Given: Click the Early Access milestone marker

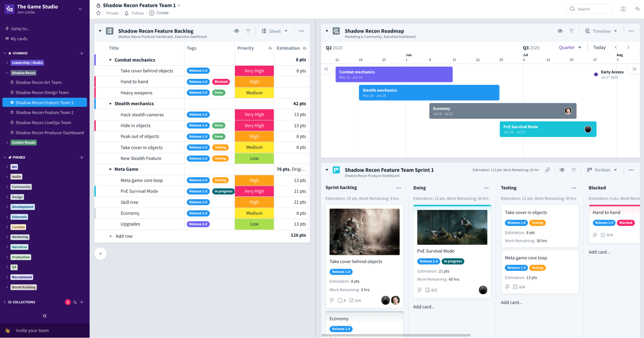Looking at the screenshot, I should [x=596, y=74].
